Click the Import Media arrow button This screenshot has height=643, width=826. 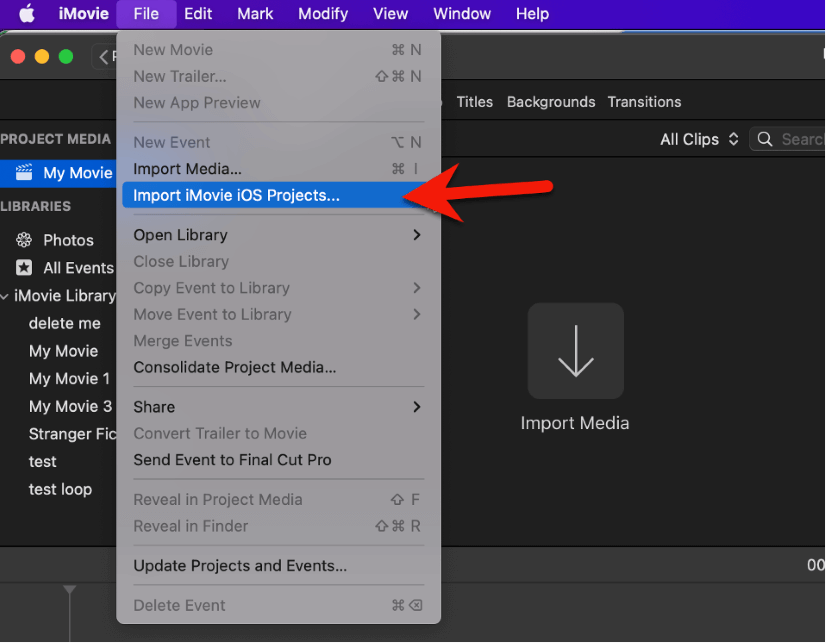(576, 351)
